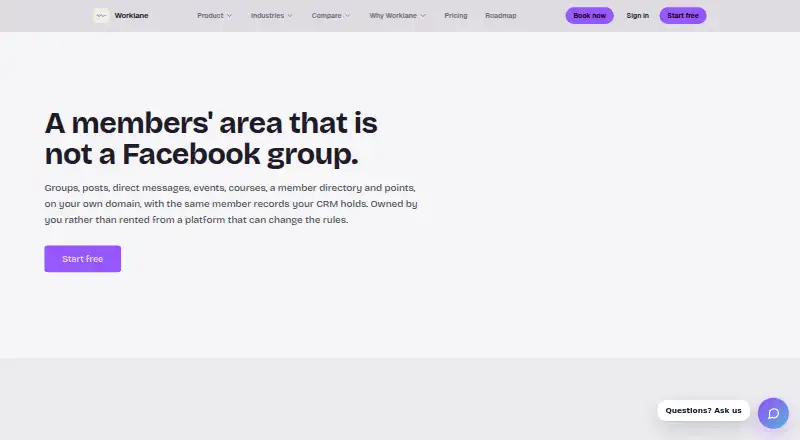Click the hero Start free button
The height and width of the screenshot is (440, 800).
tap(83, 259)
